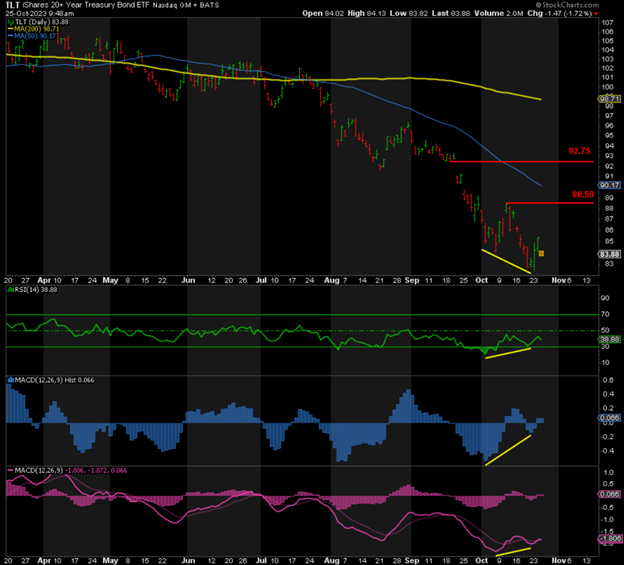624x565 pixels.
Task: Click the red 92.75 resistance label
Action: tap(579, 151)
